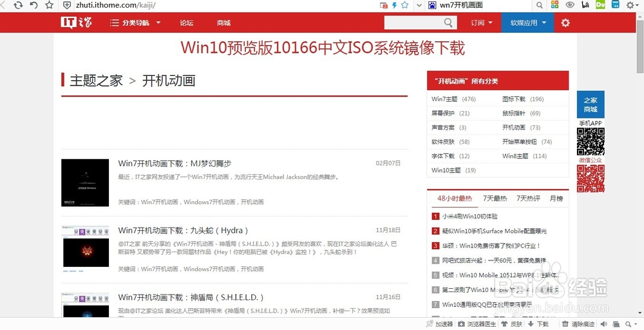644x330 pixels.
Task: Click the IT之家 logo
Action: point(77,22)
